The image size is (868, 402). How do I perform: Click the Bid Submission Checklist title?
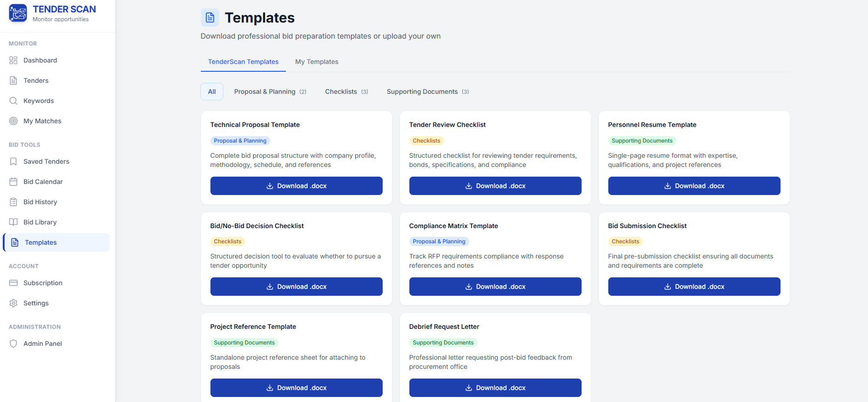647,226
